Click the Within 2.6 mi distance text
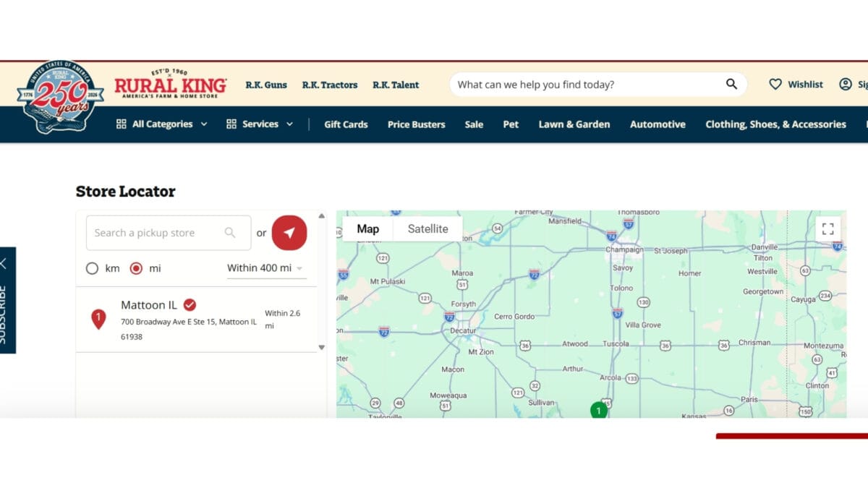Viewport: 868px width, 488px height. tap(282, 320)
